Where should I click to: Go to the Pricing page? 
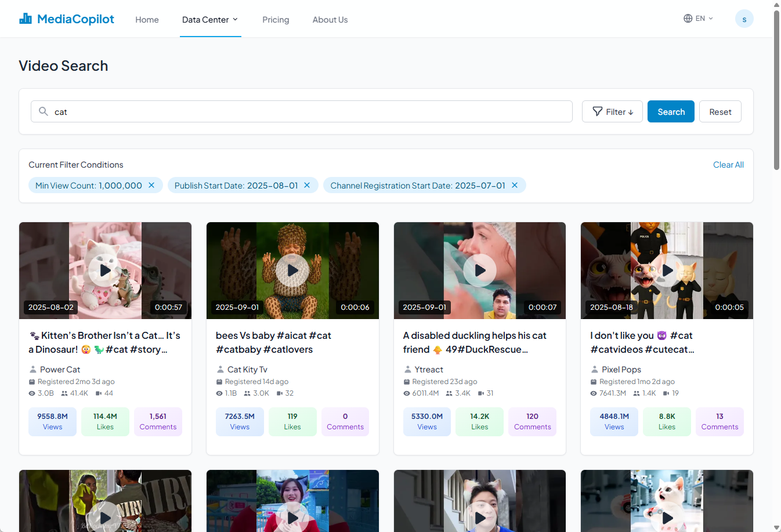[276, 20]
